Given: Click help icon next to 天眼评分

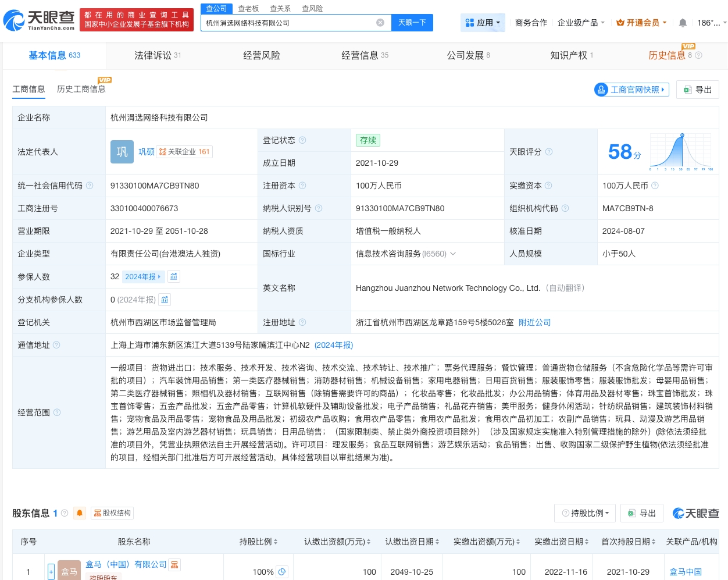Looking at the screenshot, I should tap(549, 152).
